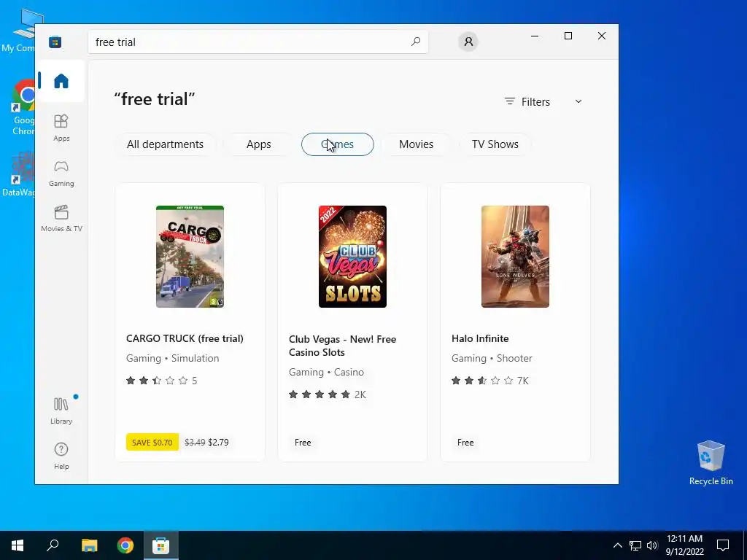
Task: Open the Help section in the sidebar
Action: click(61, 456)
